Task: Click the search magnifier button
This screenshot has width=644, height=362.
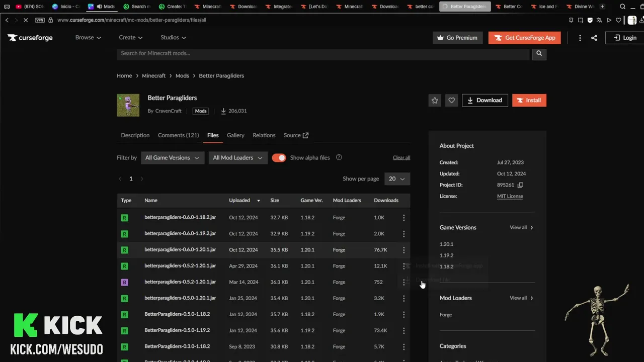Action: (x=539, y=53)
